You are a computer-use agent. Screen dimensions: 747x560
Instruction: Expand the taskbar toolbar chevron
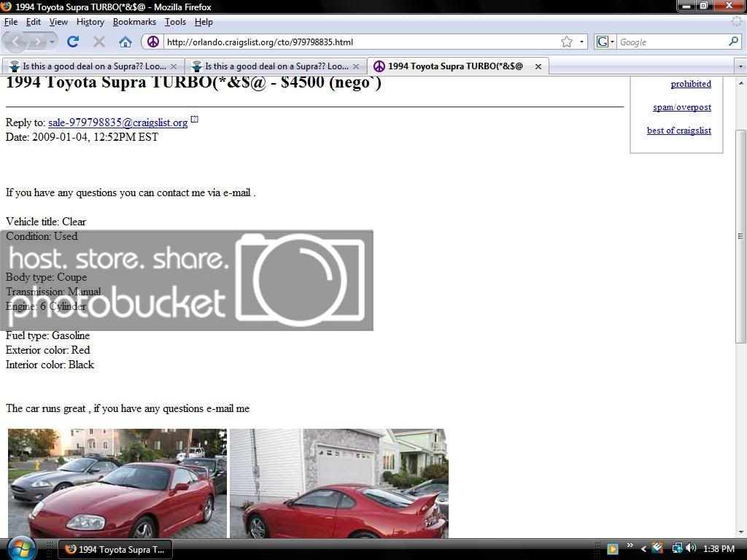click(x=630, y=545)
